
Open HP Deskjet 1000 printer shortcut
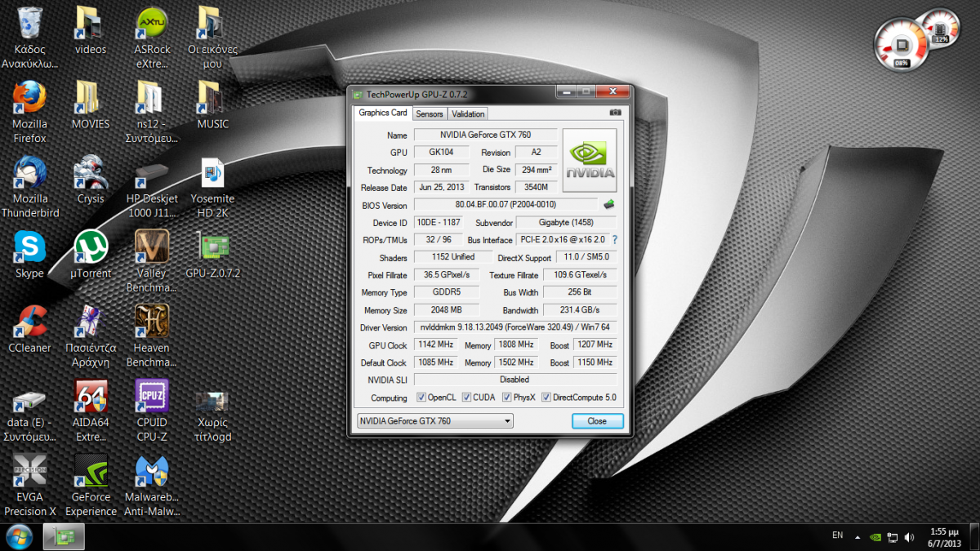(x=152, y=187)
